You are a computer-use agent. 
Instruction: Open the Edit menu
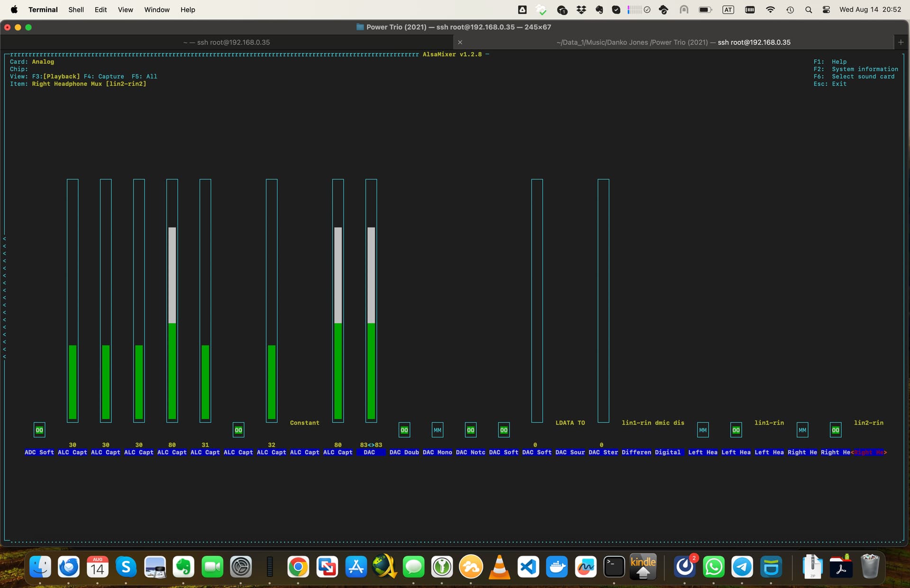click(100, 9)
